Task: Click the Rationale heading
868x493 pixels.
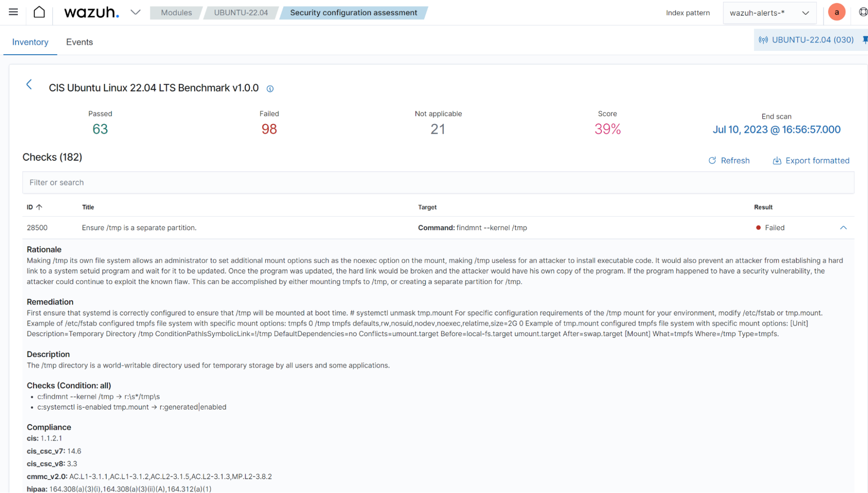Action: pyautogui.click(x=44, y=250)
